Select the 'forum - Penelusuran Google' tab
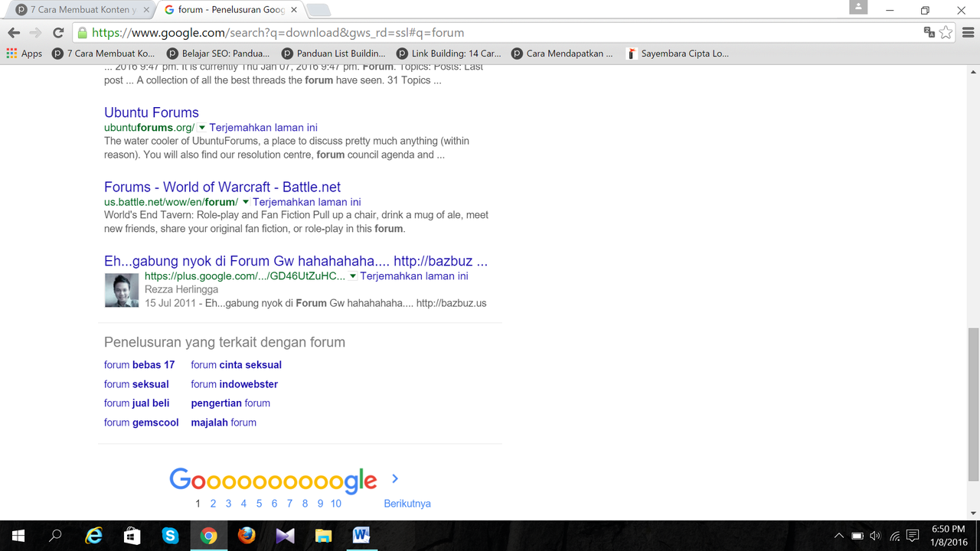The width and height of the screenshot is (980, 551). coord(230,10)
